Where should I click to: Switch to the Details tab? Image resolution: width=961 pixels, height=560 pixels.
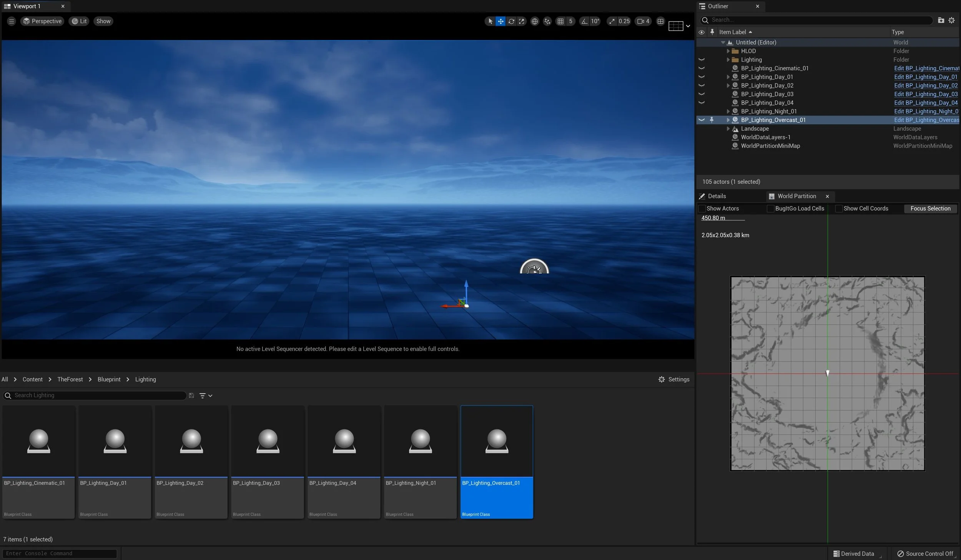pyautogui.click(x=716, y=196)
